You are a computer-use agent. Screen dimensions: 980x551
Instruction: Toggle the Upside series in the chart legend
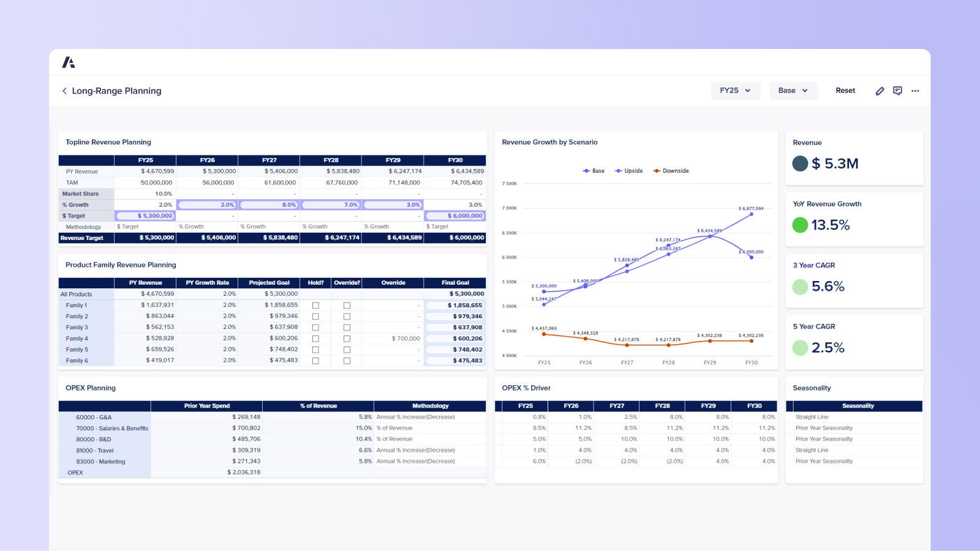coord(629,171)
